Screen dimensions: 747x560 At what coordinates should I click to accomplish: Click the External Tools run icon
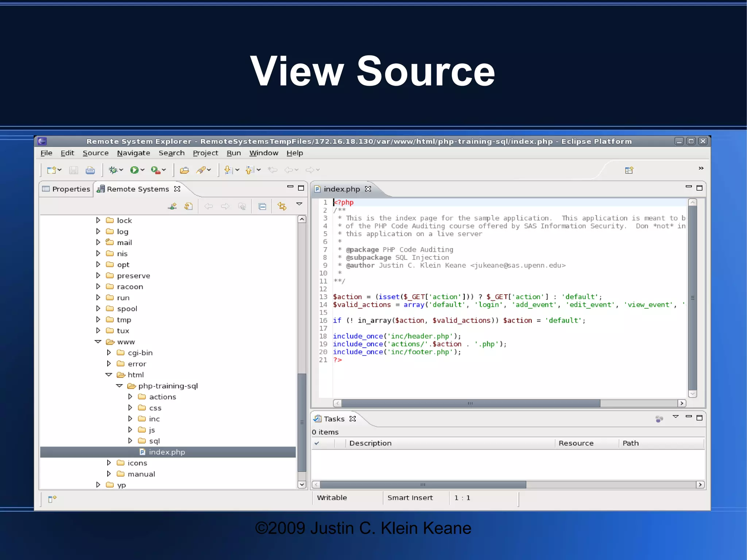point(155,170)
